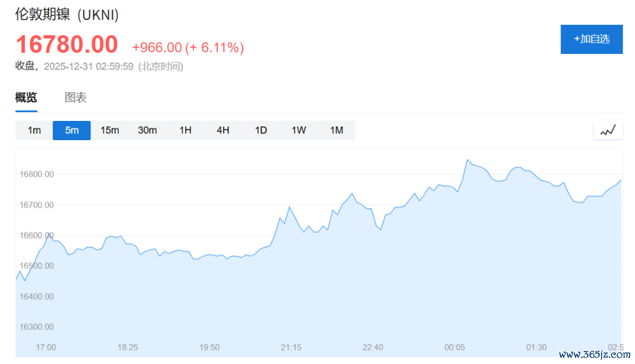Show the 1M monthly chart
Screen dimensions: 635x364
337,130
